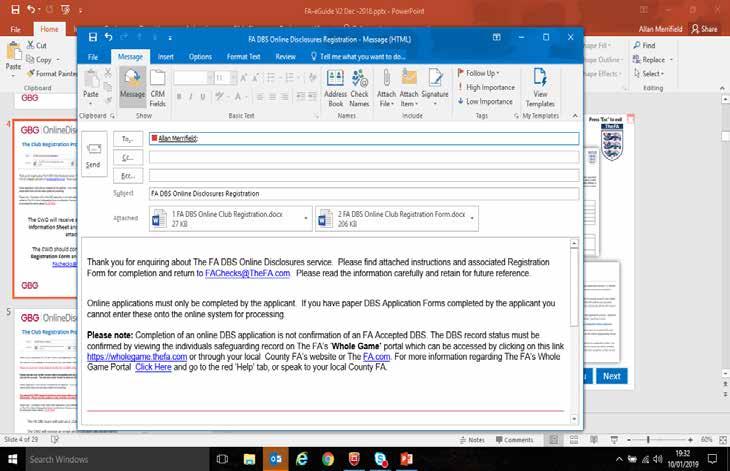Open the Windows Start menu

13,459
